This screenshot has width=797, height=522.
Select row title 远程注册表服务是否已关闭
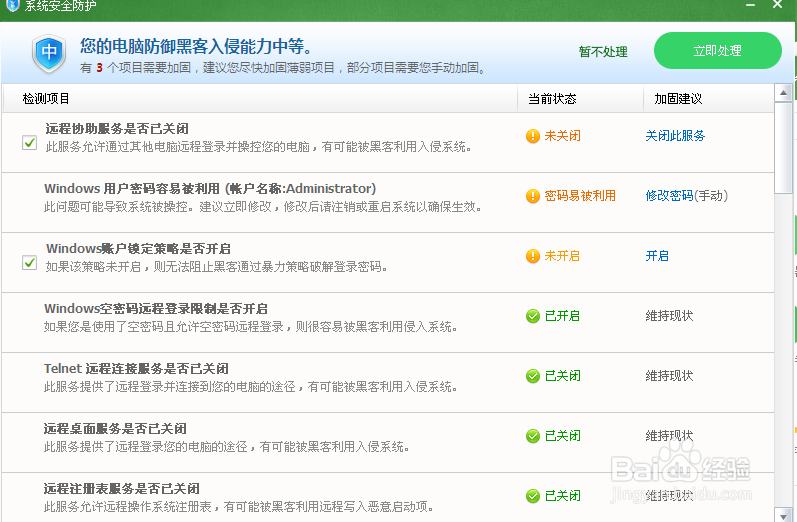tap(121, 488)
